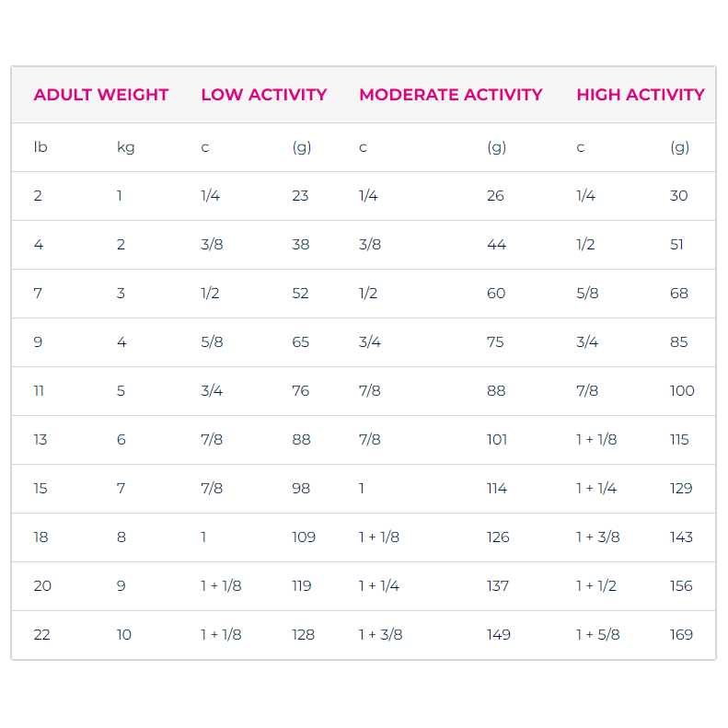Select the 156 grams high activity value

coord(681,585)
